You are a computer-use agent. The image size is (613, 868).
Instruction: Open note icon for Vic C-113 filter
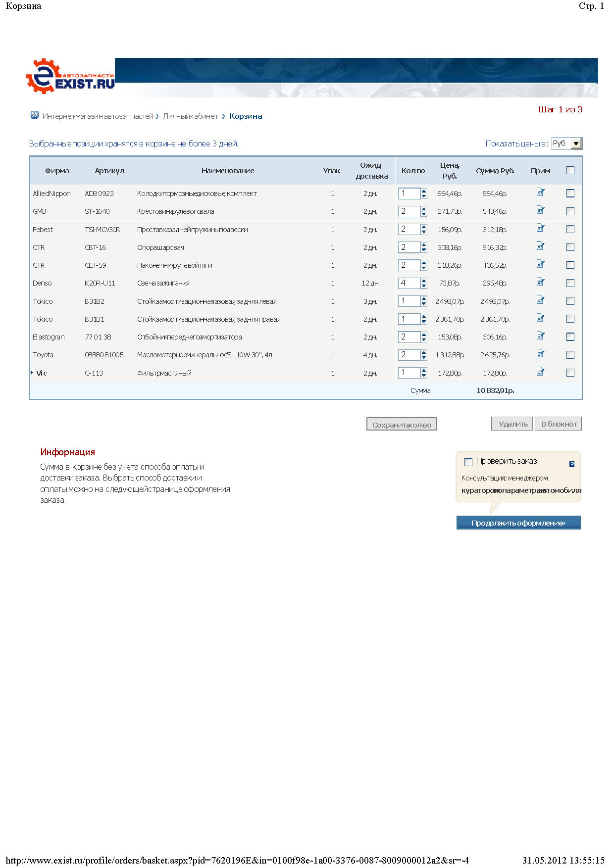point(540,372)
